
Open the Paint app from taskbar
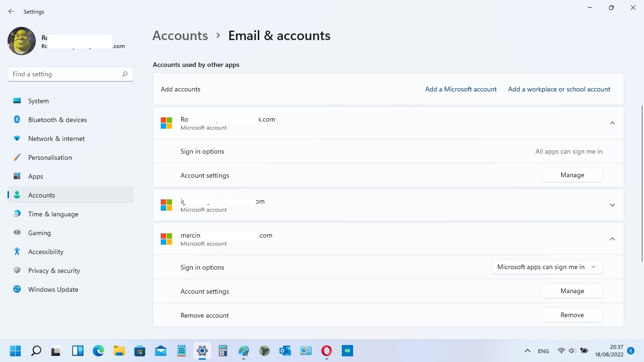(244, 351)
